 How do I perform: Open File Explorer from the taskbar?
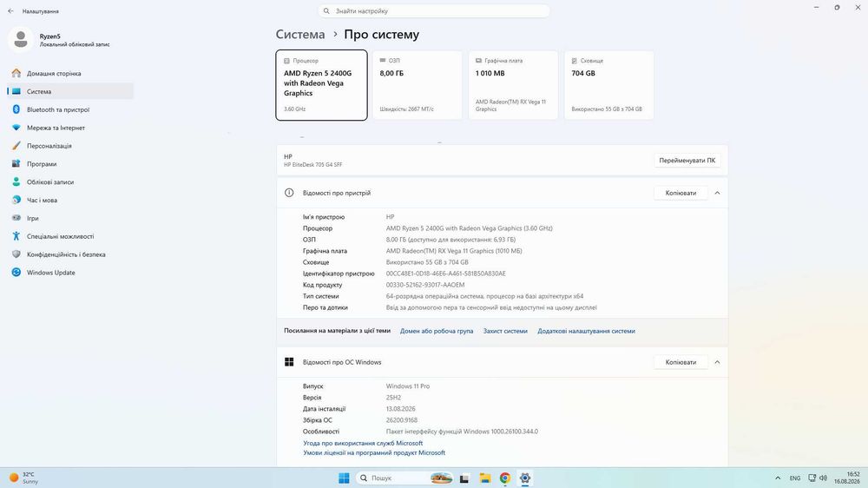pyautogui.click(x=485, y=478)
